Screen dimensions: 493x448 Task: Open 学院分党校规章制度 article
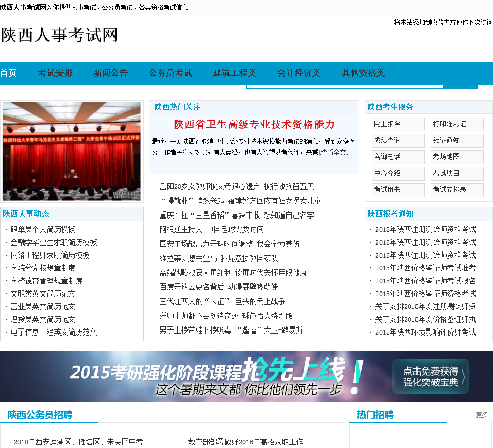click(x=43, y=268)
